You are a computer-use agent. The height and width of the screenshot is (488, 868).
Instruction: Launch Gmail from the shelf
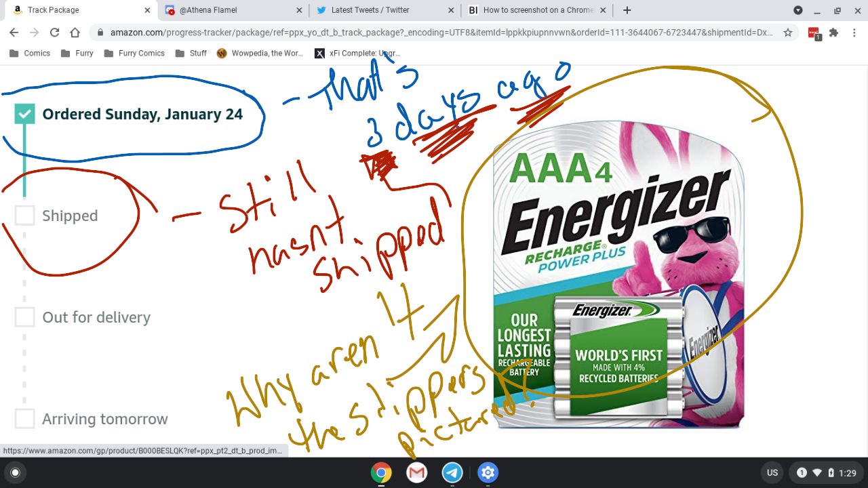[x=417, y=472]
